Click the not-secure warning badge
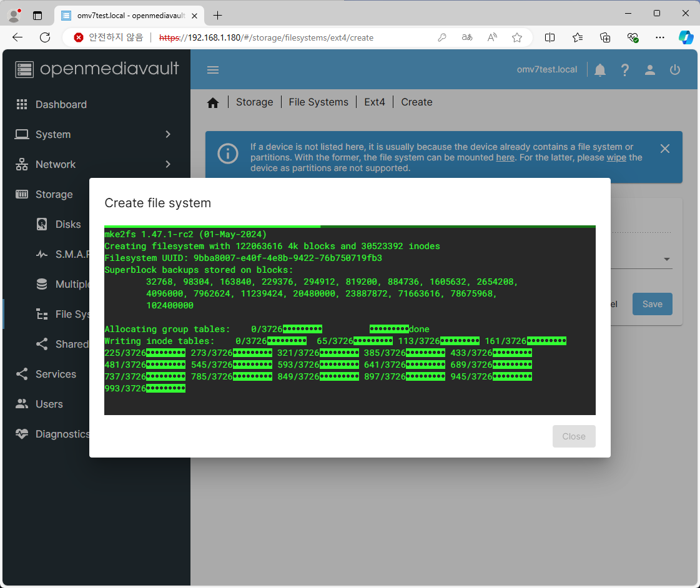 pos(109,37)
